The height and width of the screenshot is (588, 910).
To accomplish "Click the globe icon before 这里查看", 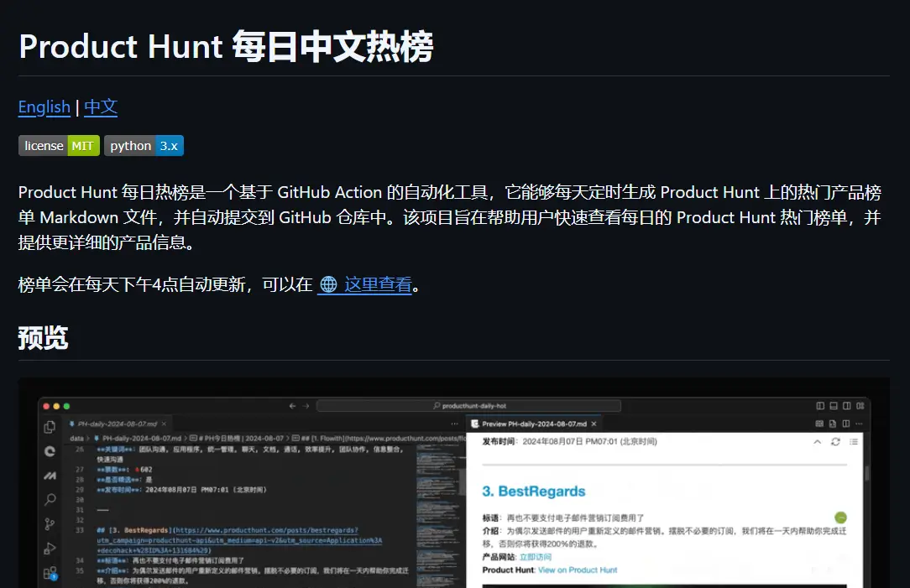I will (328, 284).
